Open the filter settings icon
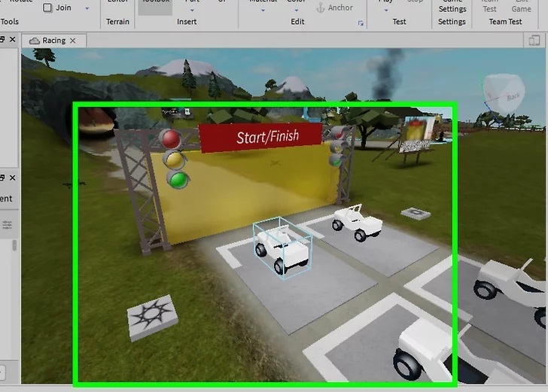The height and width of the screenshot is (392, 548). (7, 225)
